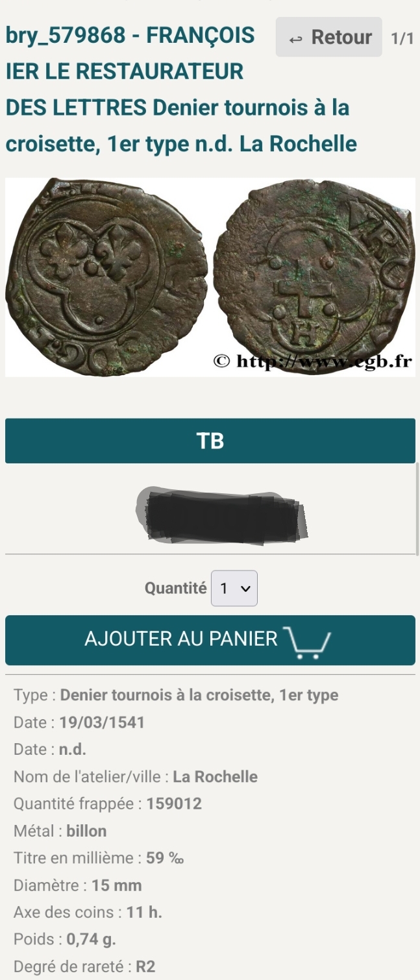Open the Quantité dropdown
Screen dimensions: 420x980
pos(234,589)
